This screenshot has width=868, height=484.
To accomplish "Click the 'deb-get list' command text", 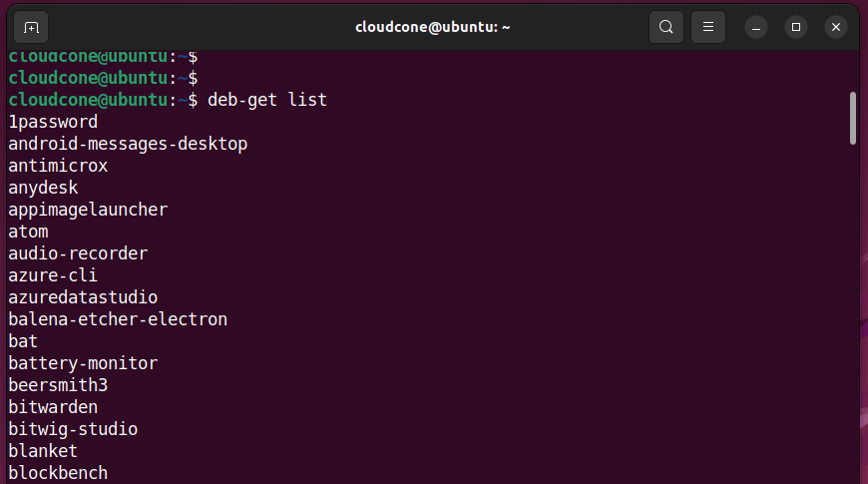I will click(x=267, y=100).
